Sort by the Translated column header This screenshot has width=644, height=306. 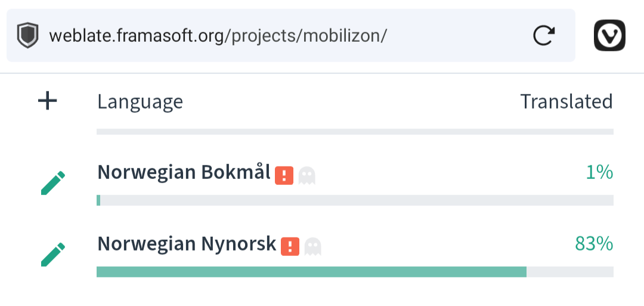566,102
